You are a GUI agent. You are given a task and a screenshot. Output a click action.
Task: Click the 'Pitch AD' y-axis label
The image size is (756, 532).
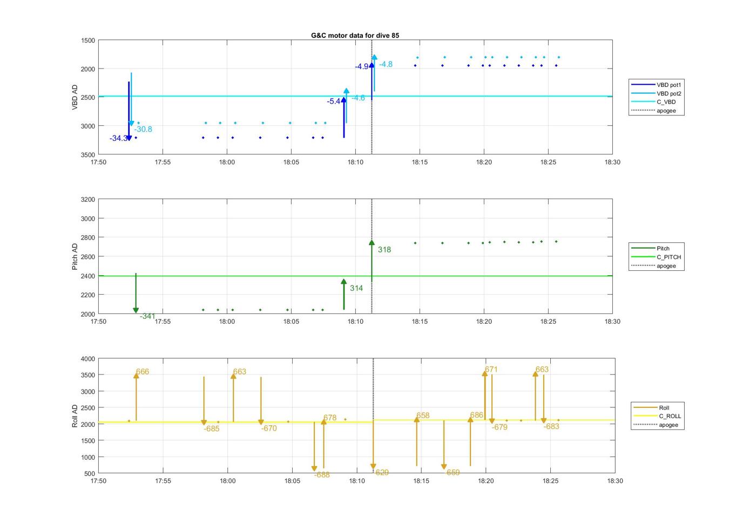(75, 257)
